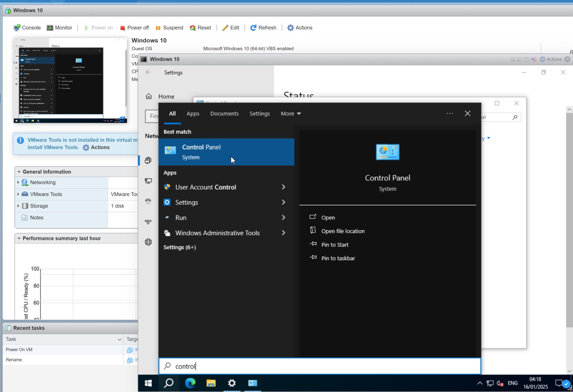Close the Windows search panel

tap(468, 114)
